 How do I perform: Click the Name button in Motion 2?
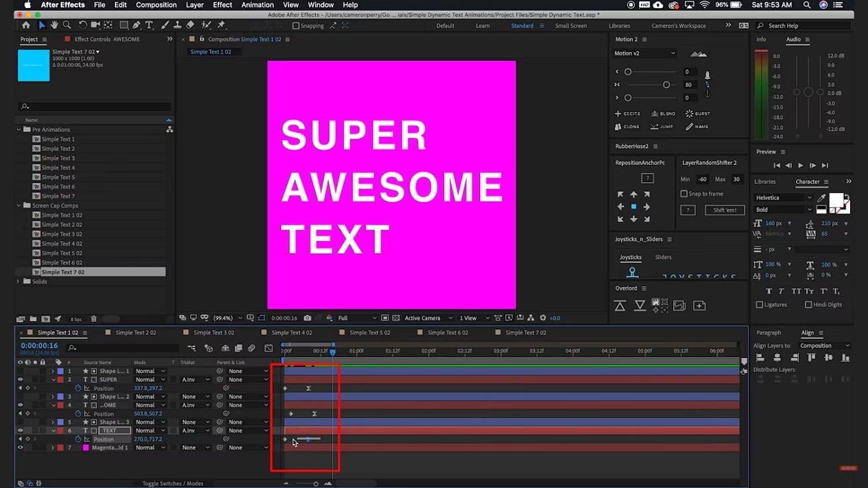[697, 126]
